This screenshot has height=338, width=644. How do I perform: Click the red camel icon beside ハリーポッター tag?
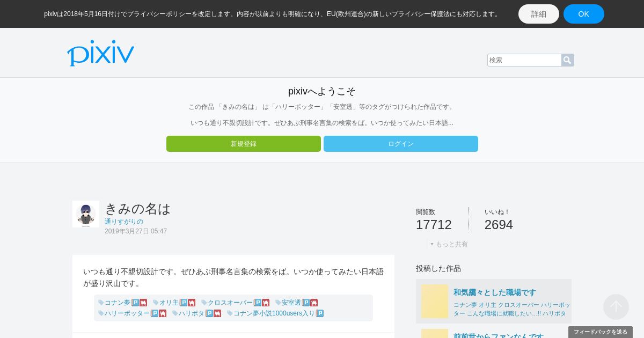coord(163,313)
